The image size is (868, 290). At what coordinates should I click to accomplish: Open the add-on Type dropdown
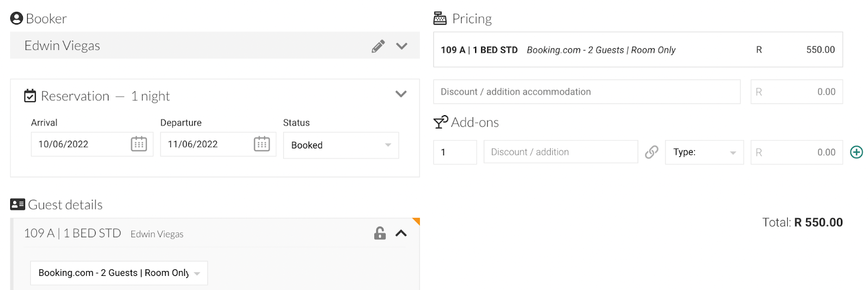704,152
